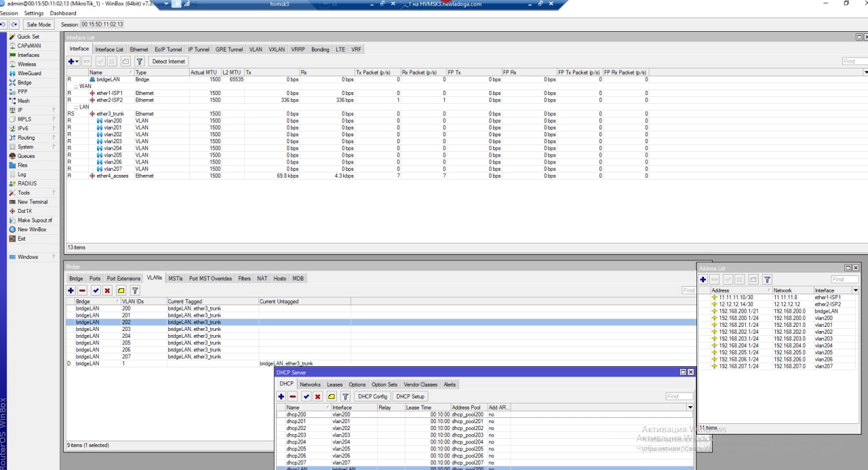Switch to the Ports tab in Bridge window
This screenshot has height=470, width=868.
pyautogui.click(x=95, y=279)
